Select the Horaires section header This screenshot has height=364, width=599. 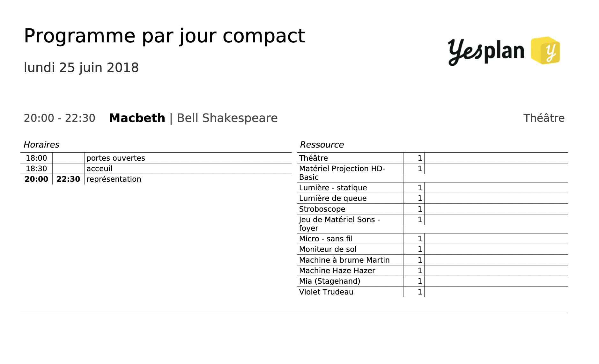[x=41, y=145]
